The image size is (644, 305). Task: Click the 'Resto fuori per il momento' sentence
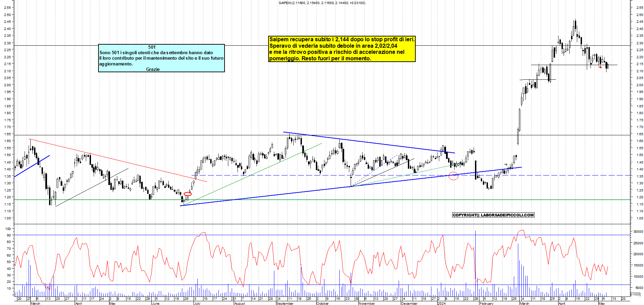tap(336, 58)
